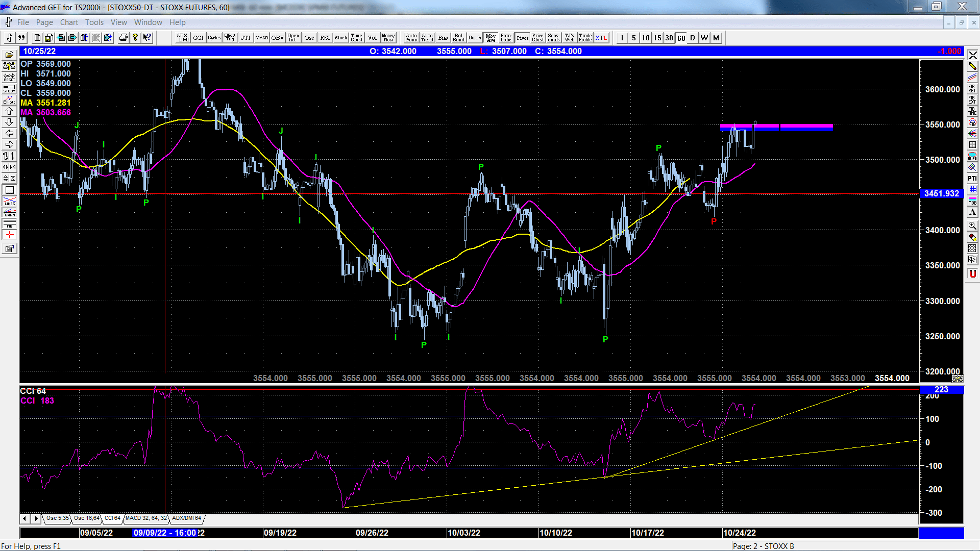Toggle the MACD indicator button
Viewport: 980px width, 551px height.
point(262,38)
